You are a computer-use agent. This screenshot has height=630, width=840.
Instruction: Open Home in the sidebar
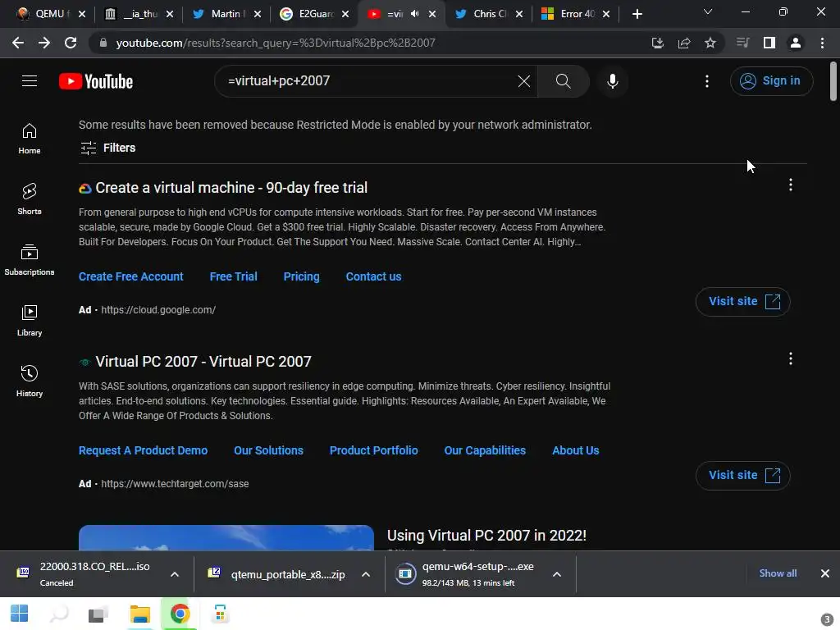(30, 139)
